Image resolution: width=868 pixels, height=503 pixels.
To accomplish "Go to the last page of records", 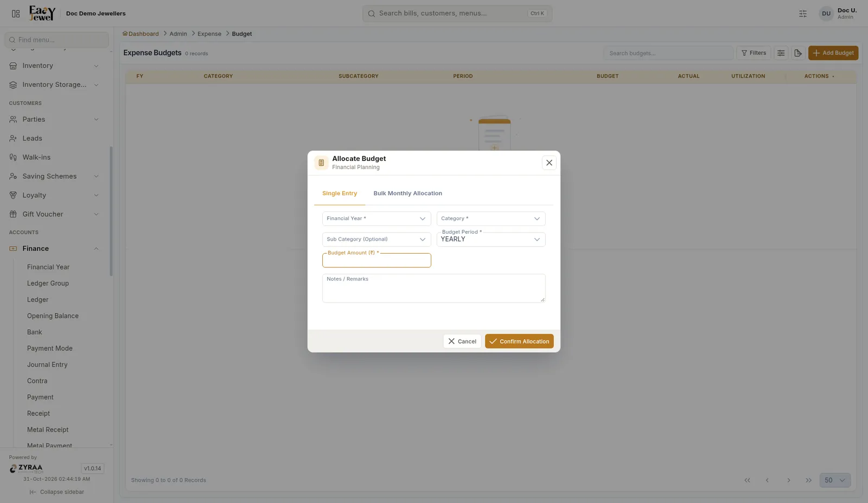I will pyautogui.click(x=809, y=480).
